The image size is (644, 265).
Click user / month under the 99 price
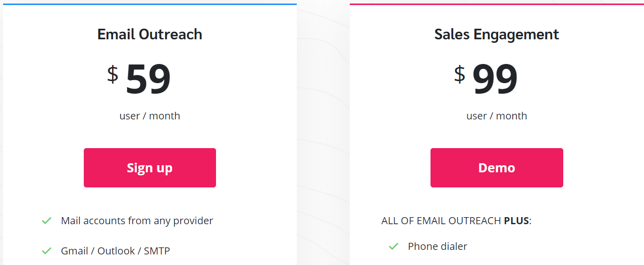(497, 116)
